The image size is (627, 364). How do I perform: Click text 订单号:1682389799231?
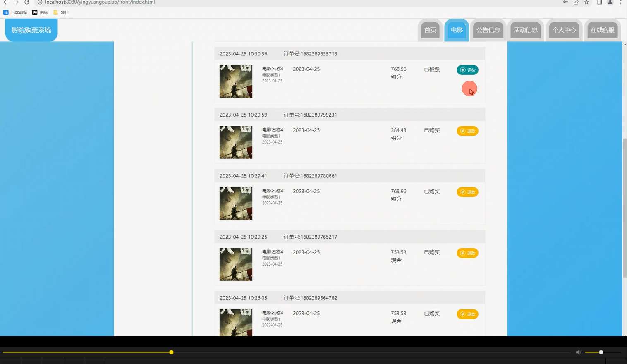310,115
